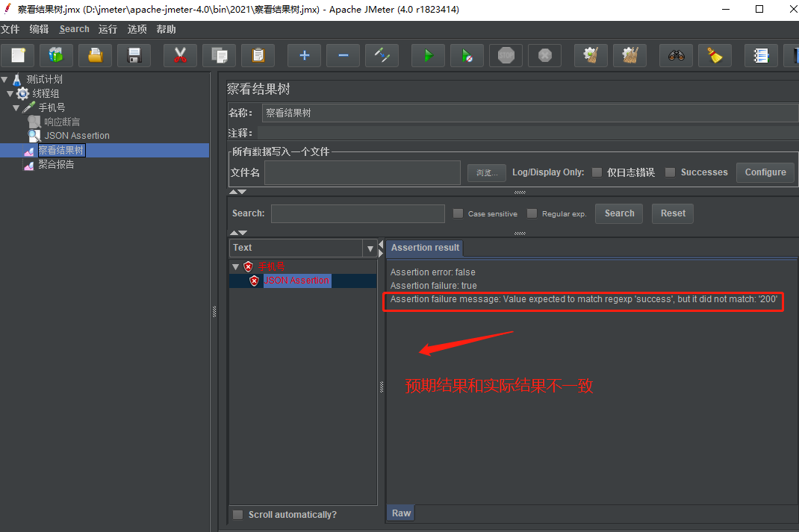Open the 运行 menu
The height and width of the screenshot is (532, 799).
pyautogui.click(x=108, y=29)
